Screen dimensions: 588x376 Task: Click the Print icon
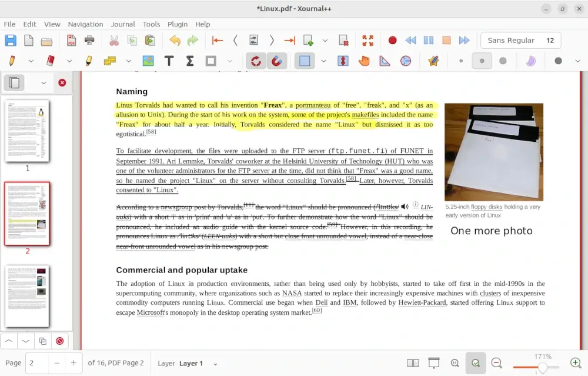coord(89,40)
